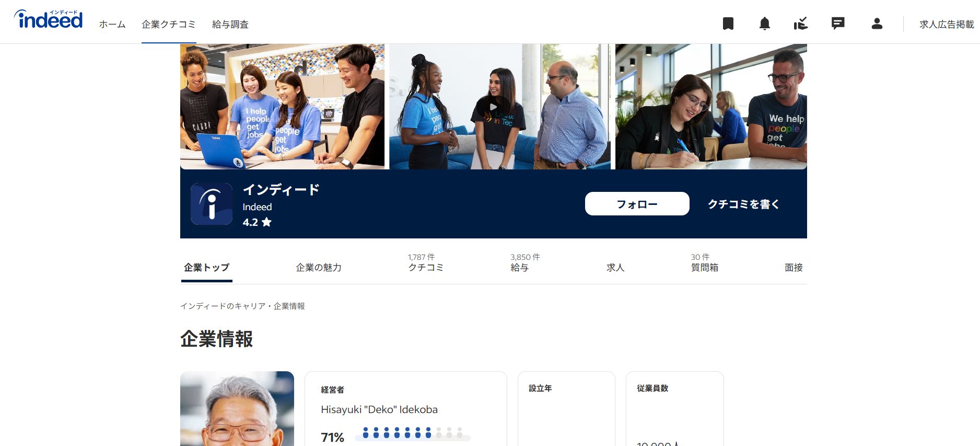The height and width of the screenshot is (446, 980).
Task: Click the 設立年 card
Action: (566, 409)
